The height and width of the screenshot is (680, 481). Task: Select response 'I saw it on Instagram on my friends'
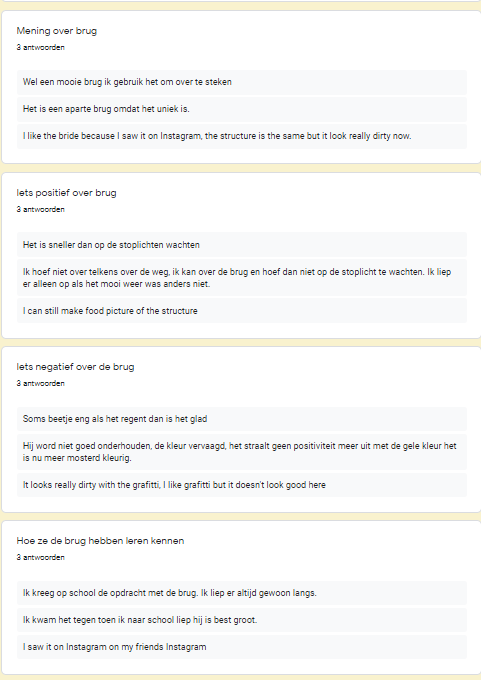coord(242,646)
